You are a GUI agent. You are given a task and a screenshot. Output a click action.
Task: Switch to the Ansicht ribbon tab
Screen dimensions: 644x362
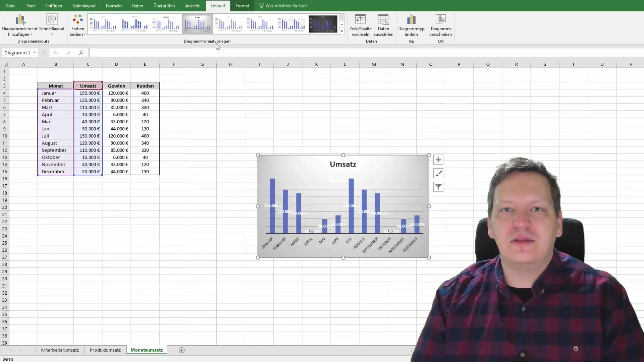coord(192,6)
